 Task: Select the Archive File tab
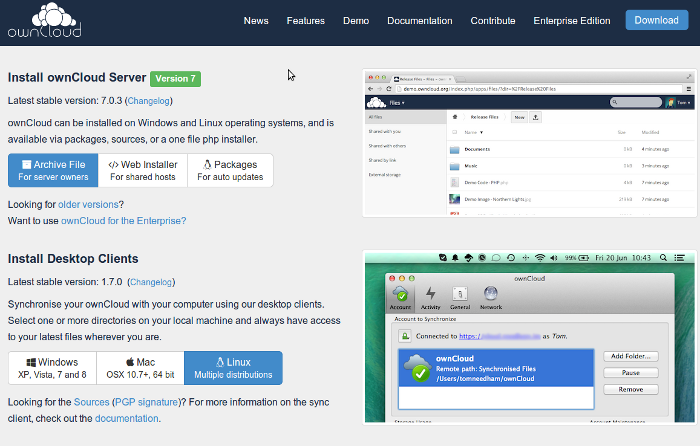[53, 171]
